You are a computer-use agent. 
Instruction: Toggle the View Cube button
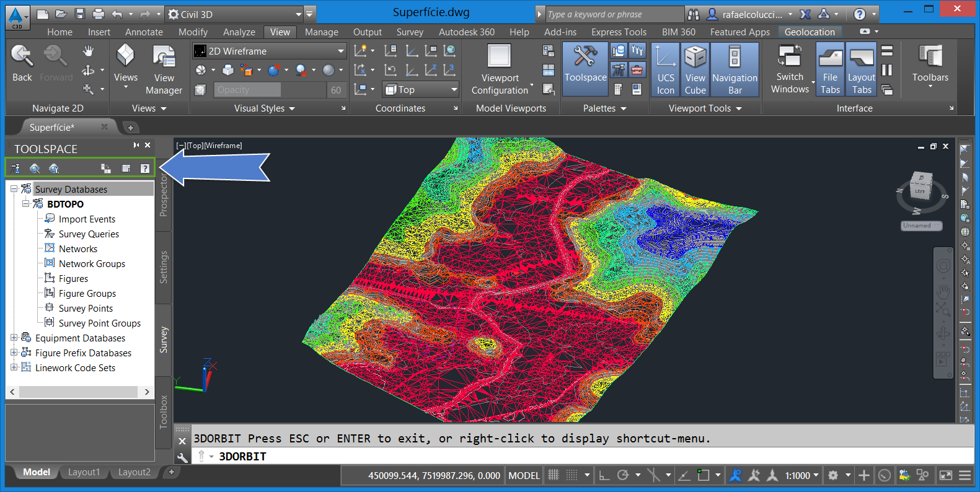(695, 69)
